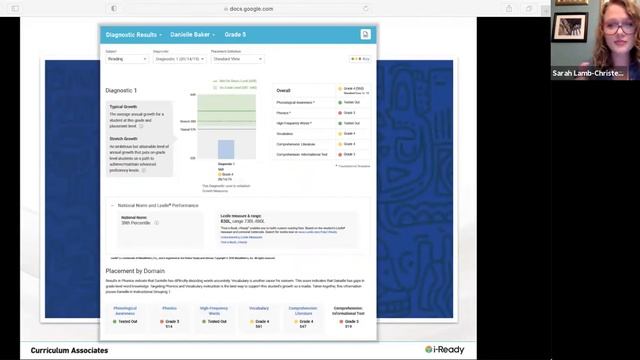The image size is (640, 360).
Task: Select Phonological Awareness domain link at bottom
Action: coord(125,311)
